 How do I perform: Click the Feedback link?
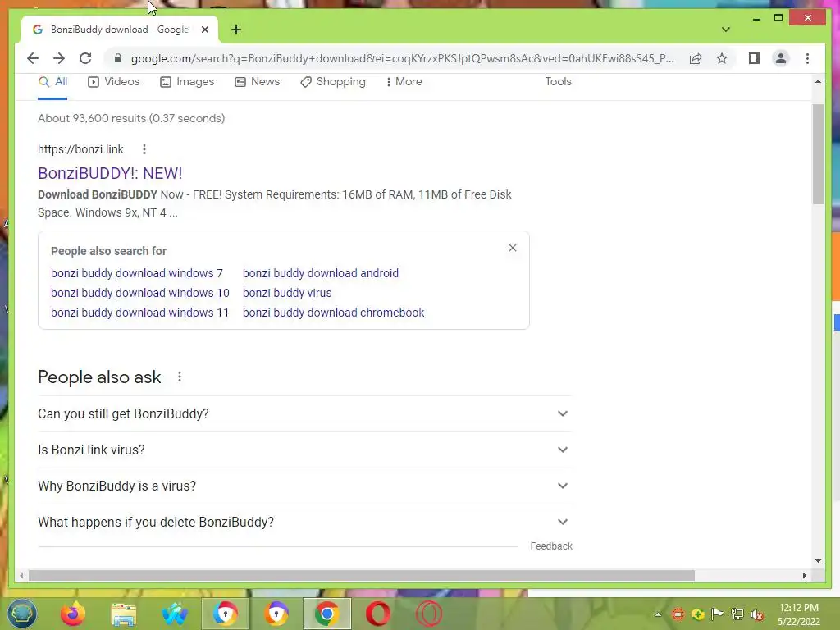point(551,546)
